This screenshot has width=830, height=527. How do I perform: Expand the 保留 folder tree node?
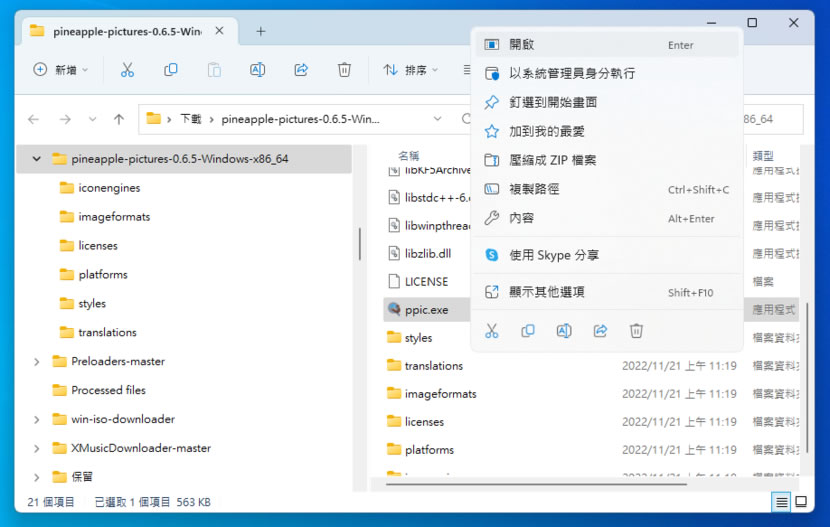[x=37, y=477]
